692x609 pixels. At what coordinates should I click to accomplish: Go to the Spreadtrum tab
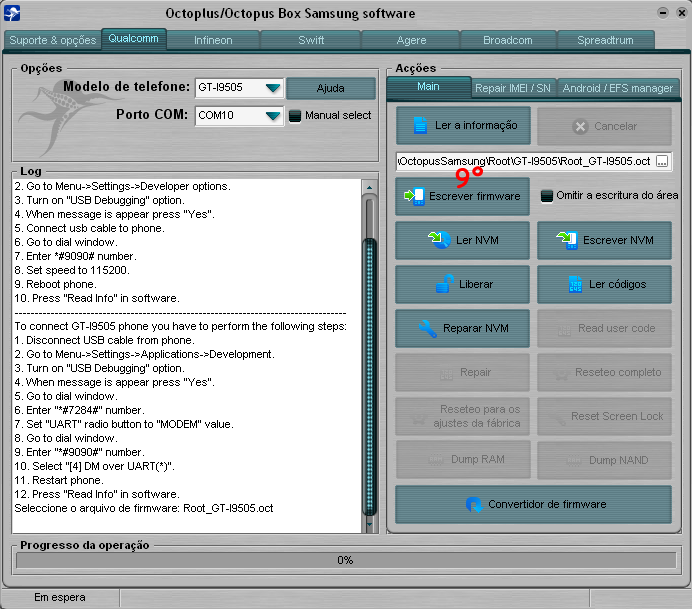click(606, 40)
